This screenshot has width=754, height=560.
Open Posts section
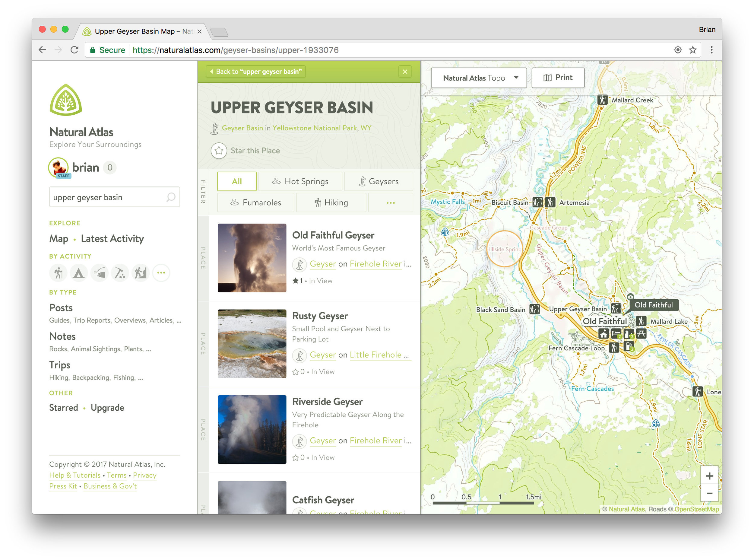point(61,308)
